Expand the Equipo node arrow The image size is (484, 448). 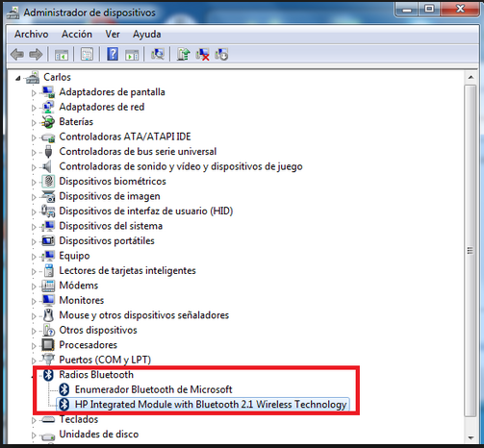coord(34,257)
